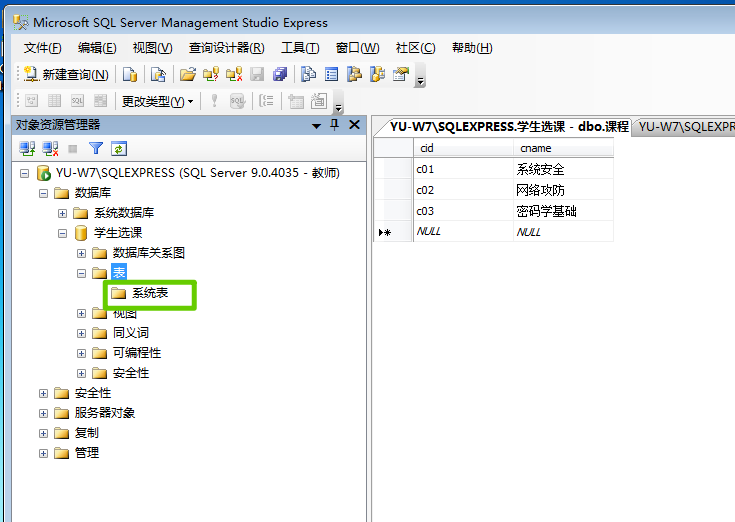Open the 帮助(H) menu
This screenshot has width=735, height=522.
click(x=472, y=48)
